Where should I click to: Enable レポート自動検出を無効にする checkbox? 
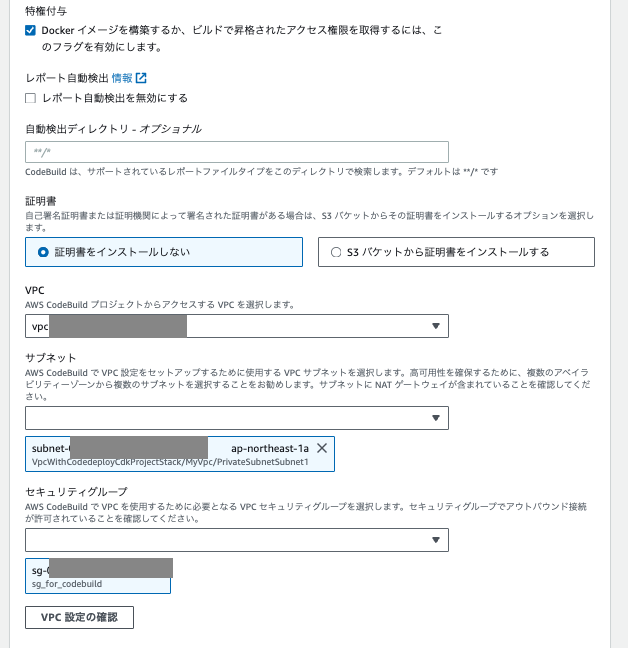point(31,98)
